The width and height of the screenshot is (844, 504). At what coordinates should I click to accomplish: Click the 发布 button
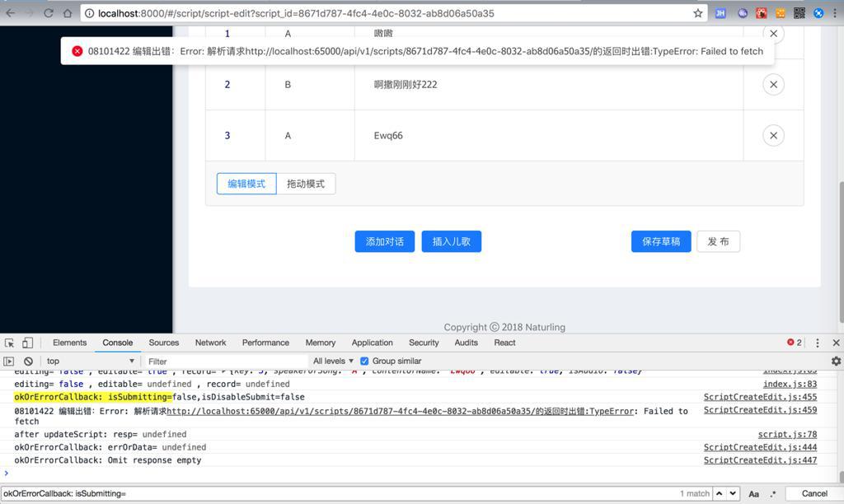point(718,241)
